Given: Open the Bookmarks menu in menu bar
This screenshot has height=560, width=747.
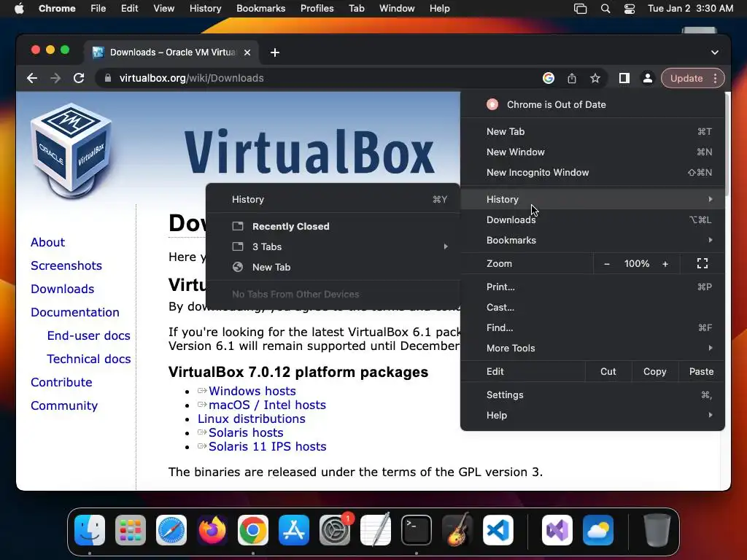Looking at the screenshot, I should [260, 9].
